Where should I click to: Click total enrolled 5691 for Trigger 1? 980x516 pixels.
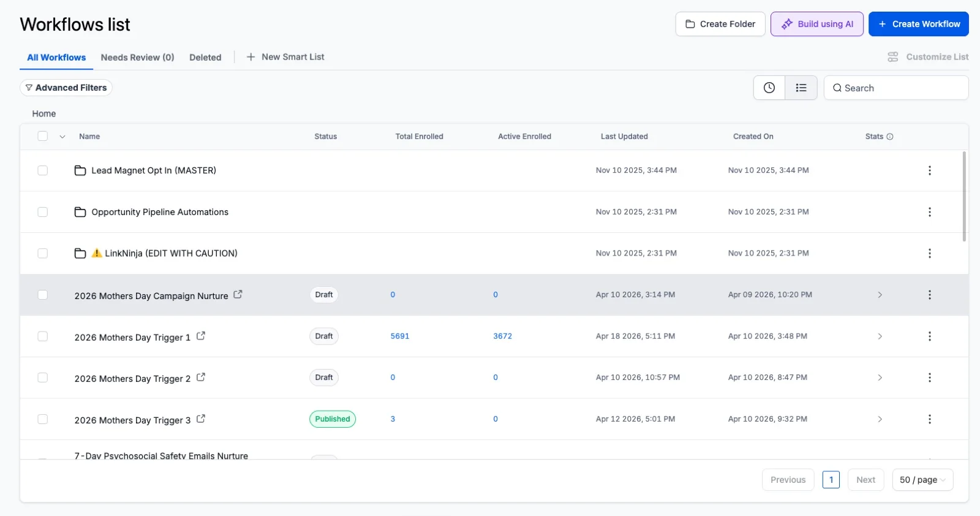coord(400,336)
